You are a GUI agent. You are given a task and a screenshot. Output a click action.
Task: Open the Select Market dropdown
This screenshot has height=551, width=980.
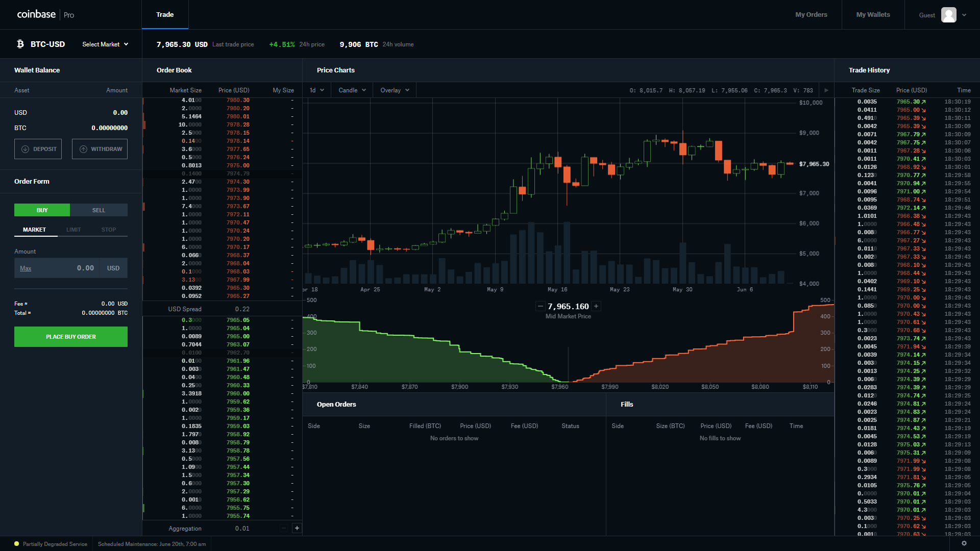click(x=105, y=44)
